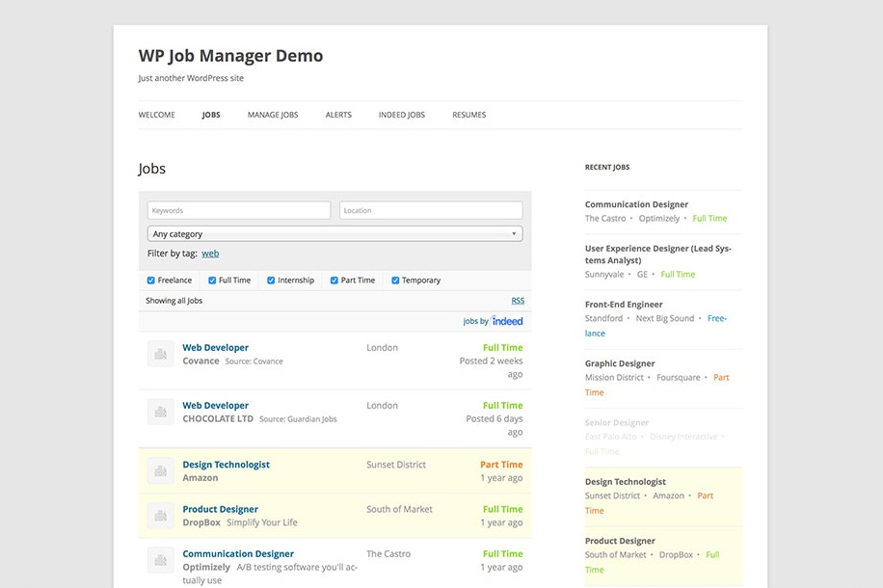This screenshot has width=883, height=588.
Task: Open the CHOCOLATE LTD Web Developer job listing
Action: (215, 405)
